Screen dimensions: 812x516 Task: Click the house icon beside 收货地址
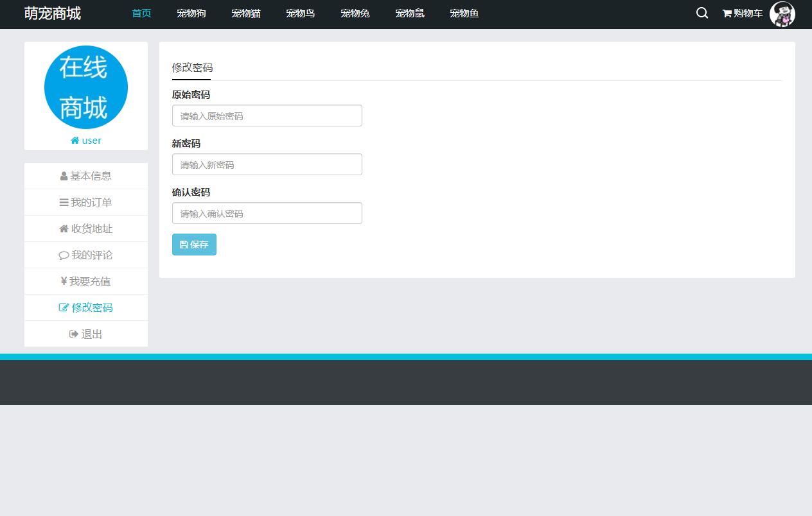coord(64,228)
